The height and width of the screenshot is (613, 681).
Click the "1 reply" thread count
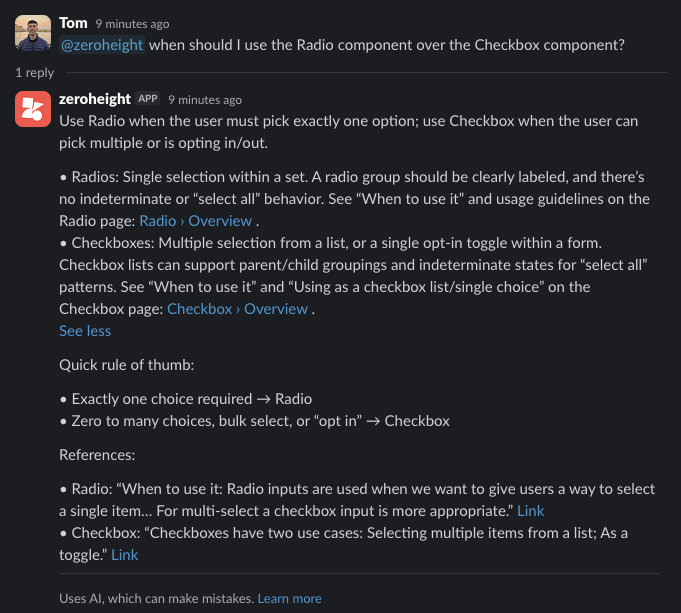(34, 73)
